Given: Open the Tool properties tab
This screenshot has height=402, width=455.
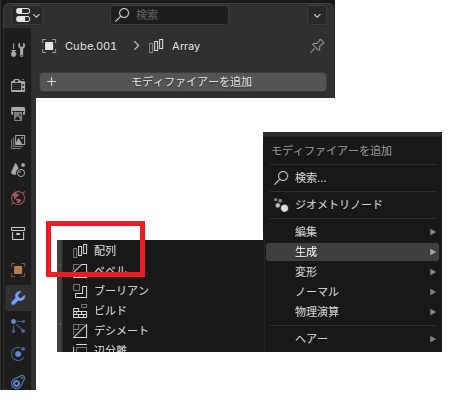Looking at the screenshot, I should [18, 50].
